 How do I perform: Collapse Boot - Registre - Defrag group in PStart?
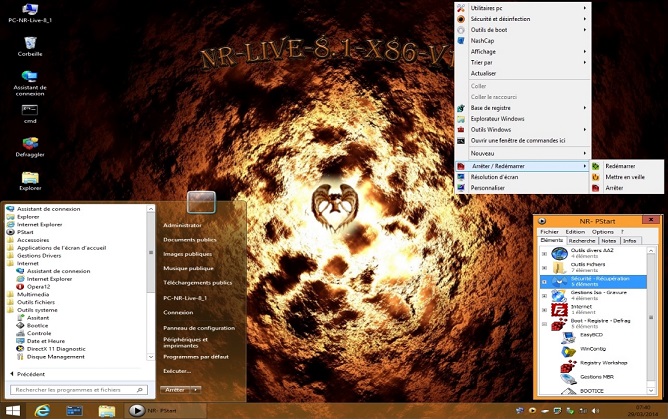tap(544, 324)
